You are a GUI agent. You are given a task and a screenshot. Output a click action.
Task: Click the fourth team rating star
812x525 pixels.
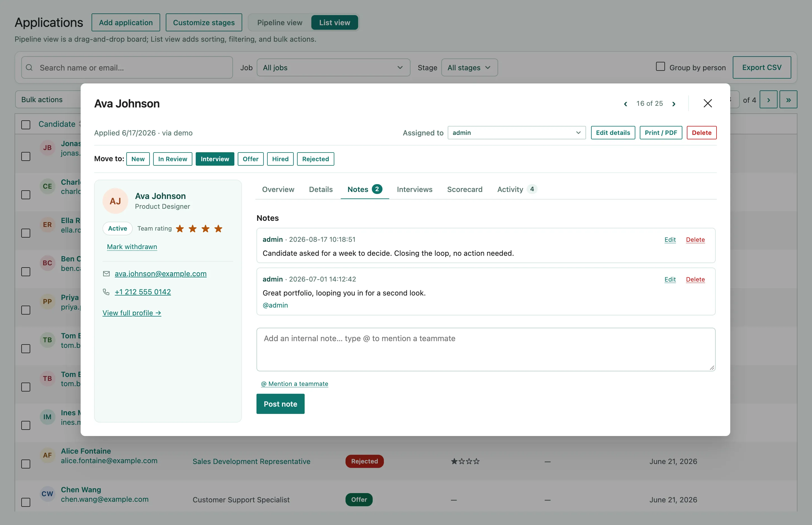point(218,228)
